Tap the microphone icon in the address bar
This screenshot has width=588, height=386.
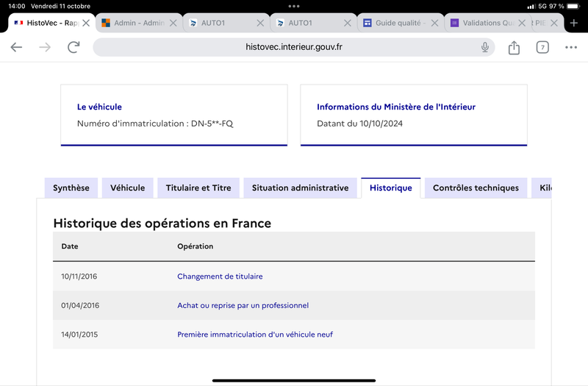click(x=485, y=47)
